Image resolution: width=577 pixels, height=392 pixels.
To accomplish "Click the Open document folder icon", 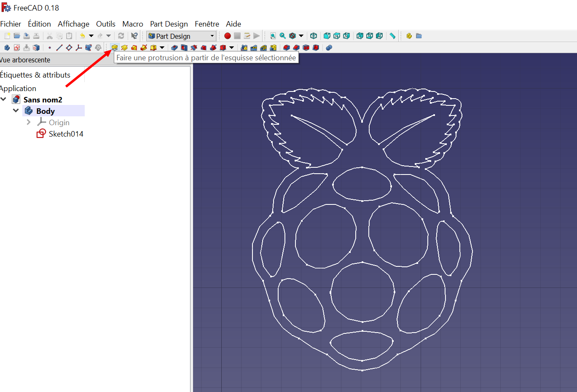I will point(17,36).
